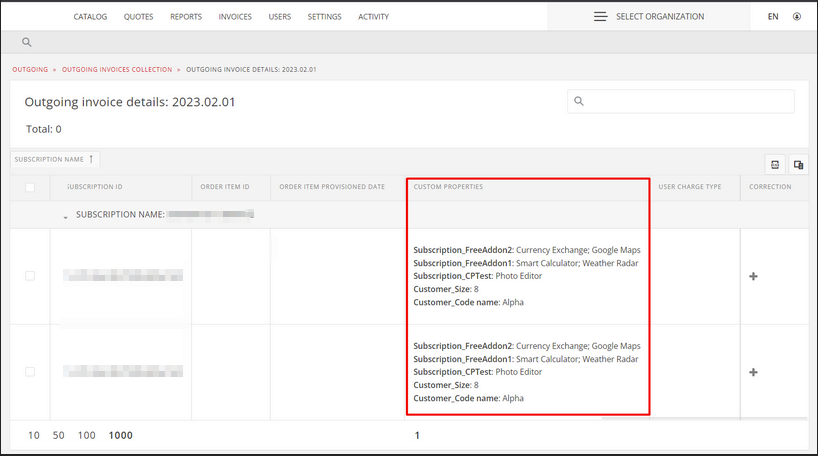Click the sort arrow on Subscription Name chip
This screenshot has width=818, height=456.
coord(91,159)
